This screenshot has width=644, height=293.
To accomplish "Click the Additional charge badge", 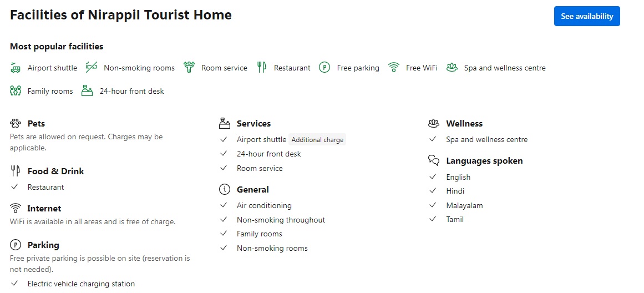I will click(317, 140).
